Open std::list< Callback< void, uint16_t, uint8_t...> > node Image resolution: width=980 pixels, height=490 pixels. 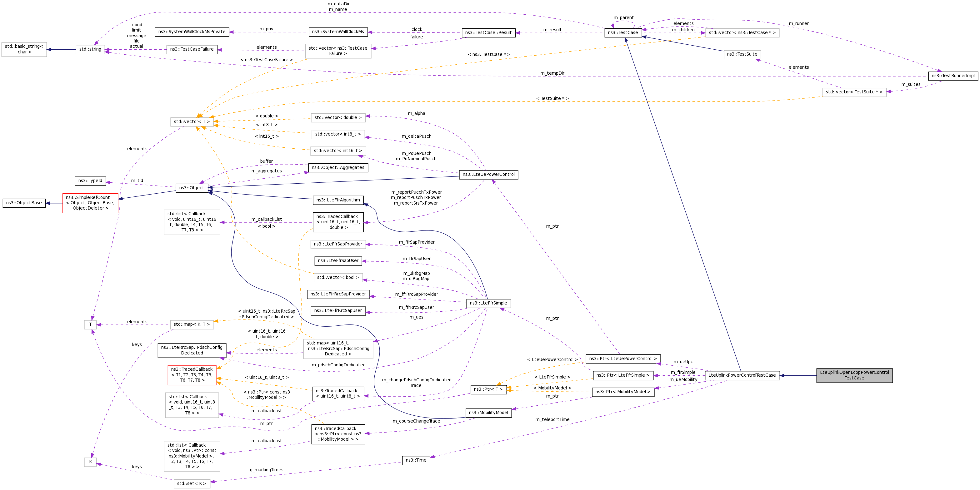(192, 405)
